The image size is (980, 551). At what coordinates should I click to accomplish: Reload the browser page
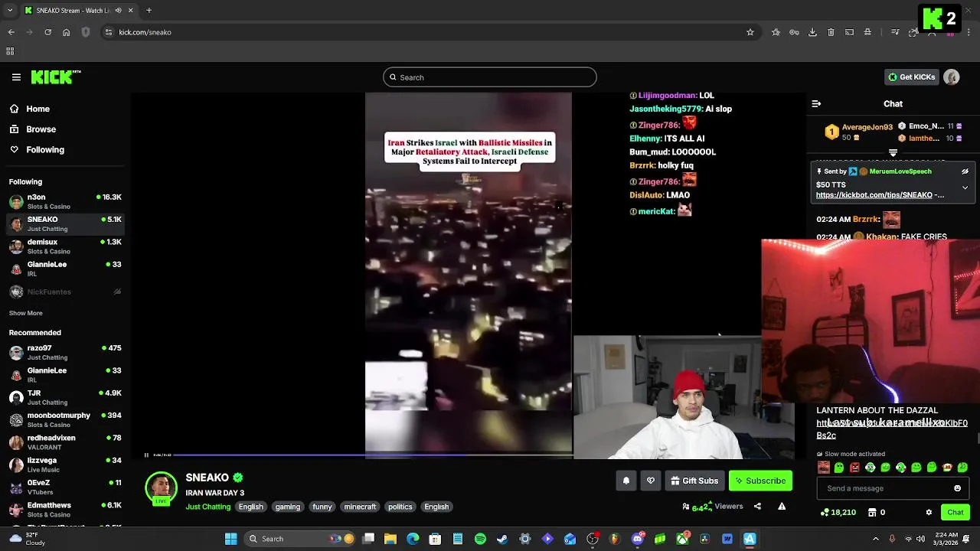click(x=47, y=32)
